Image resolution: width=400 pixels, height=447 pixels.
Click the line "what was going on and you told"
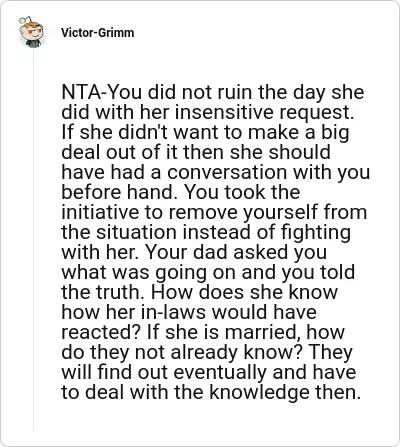click(208, 273)
